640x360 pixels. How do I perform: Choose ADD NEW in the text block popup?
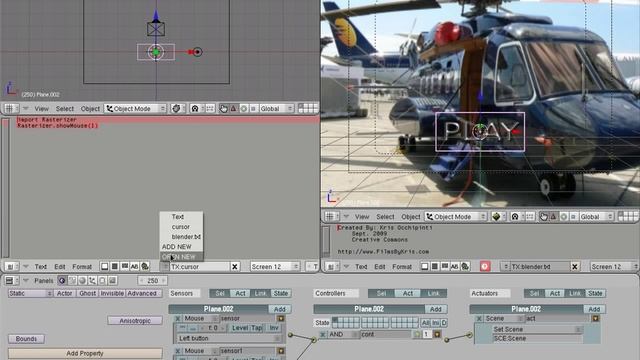pos(181,247)
